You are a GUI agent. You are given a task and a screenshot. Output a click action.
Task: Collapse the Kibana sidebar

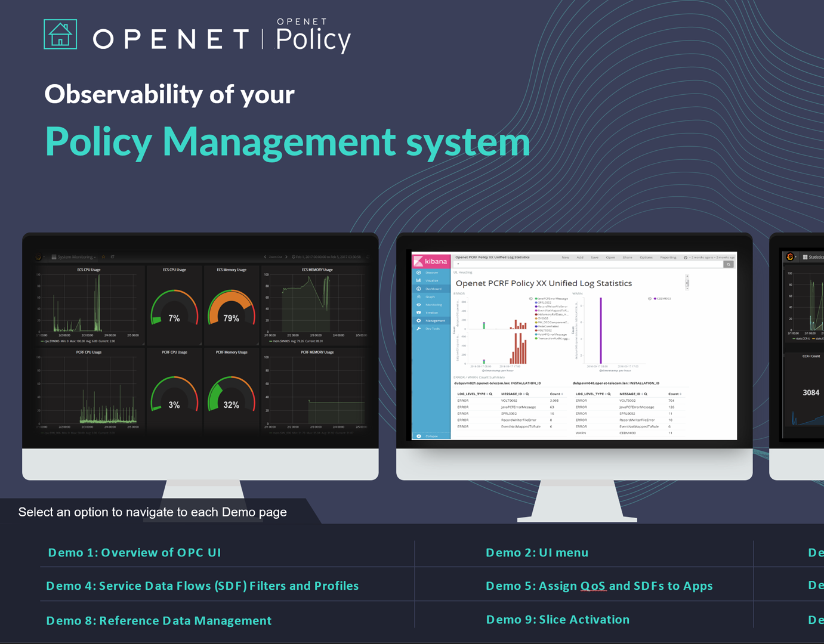[430, 436]
